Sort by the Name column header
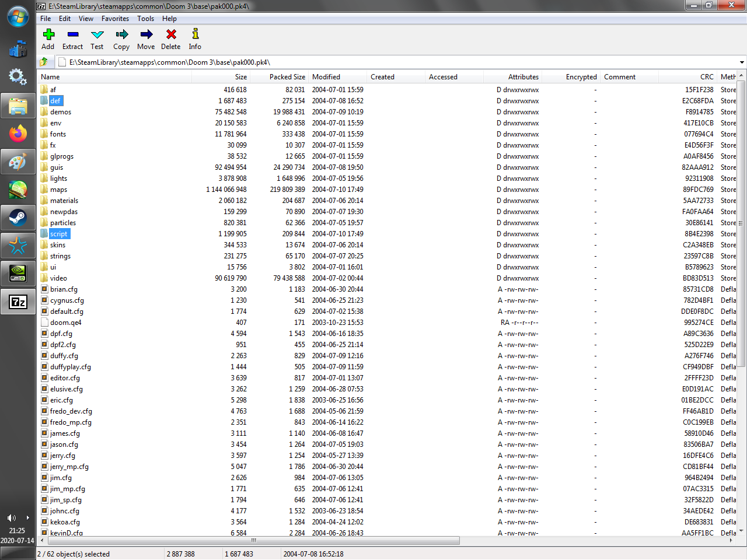 tap(114, 77)
